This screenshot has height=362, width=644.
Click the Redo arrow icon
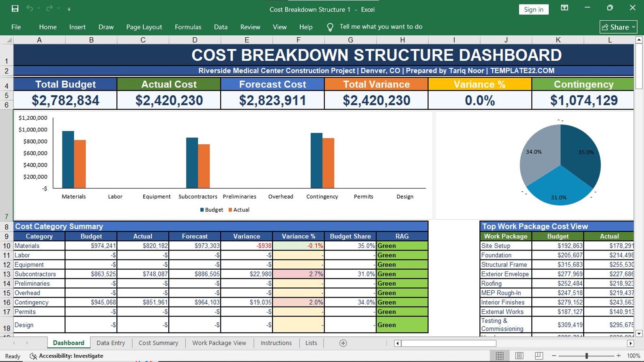(49, 9)
